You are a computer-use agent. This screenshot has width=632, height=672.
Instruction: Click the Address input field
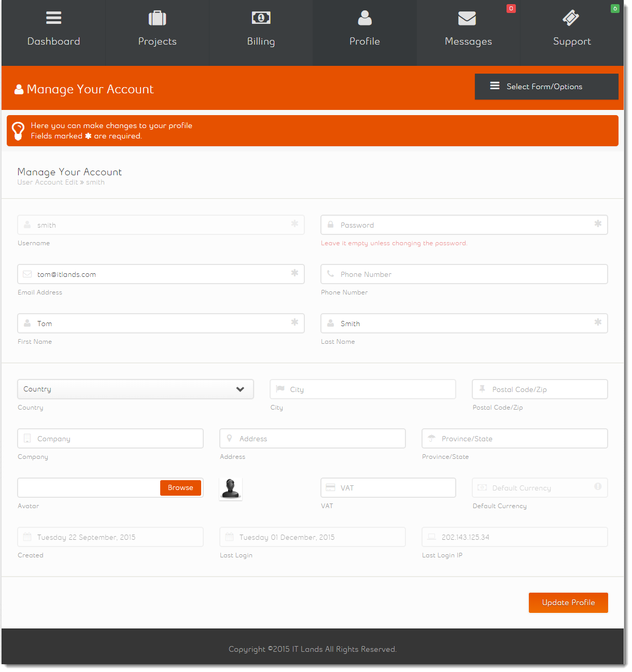click(x=313, y=438)
